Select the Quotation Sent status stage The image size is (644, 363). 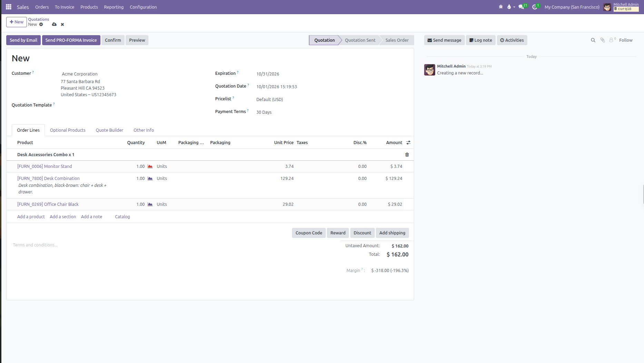pyautogui.click(x=360, y=40)
